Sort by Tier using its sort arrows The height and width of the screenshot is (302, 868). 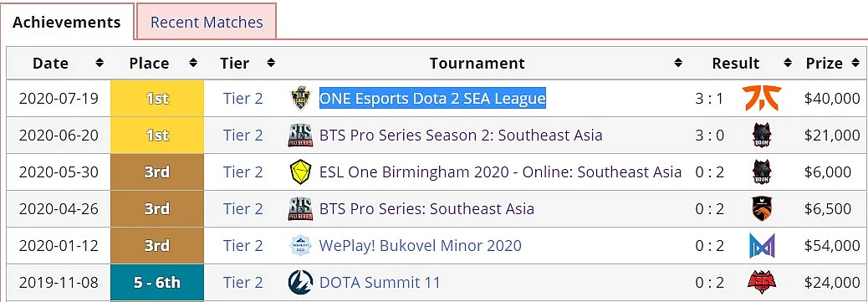pos(271,64)
